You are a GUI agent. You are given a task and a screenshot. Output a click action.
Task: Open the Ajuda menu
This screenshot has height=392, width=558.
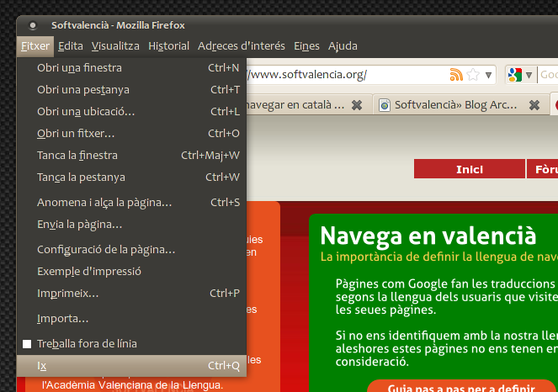point(343,46)
